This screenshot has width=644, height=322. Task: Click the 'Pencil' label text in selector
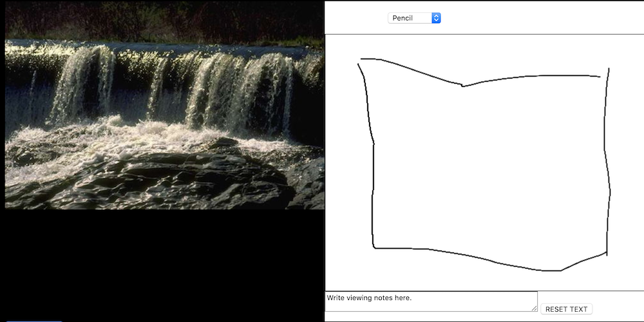pyautogui.click(x=402, y=18)
